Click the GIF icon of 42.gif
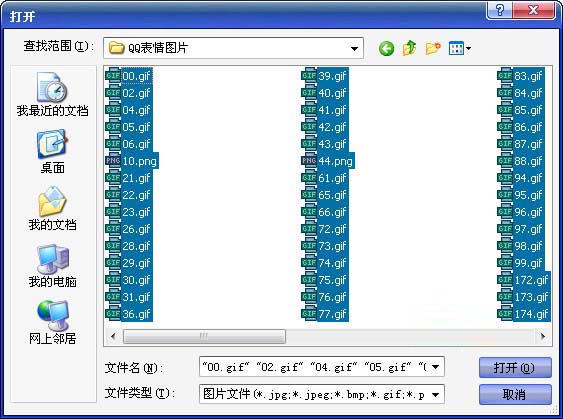Image resolution: width=563 pixels, height=419 pixels. 309,127
